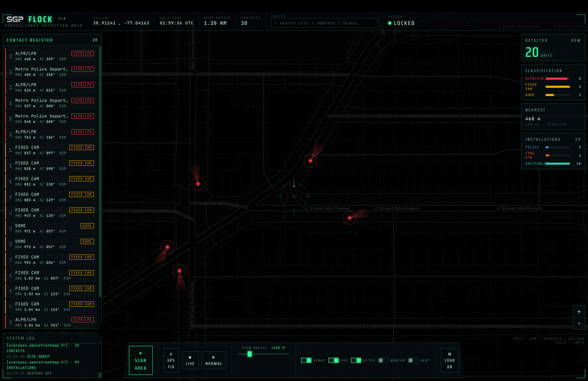Select DOME contact with range 972 m
This screenshot has height=381, width=588.
click(x=52, y=244)
